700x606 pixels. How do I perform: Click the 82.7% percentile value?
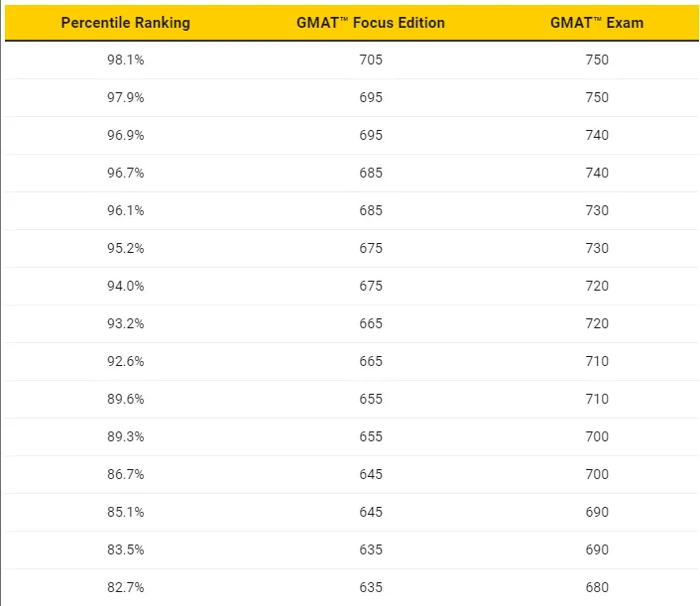[126, 587]
